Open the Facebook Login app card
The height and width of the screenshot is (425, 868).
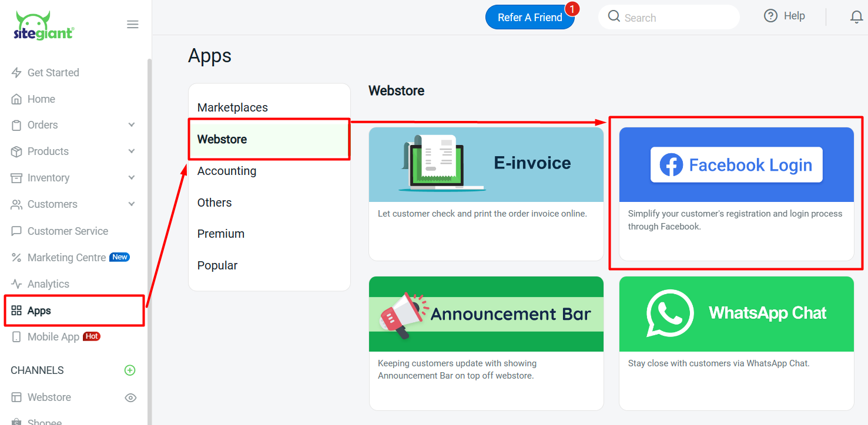click(736, 194)
